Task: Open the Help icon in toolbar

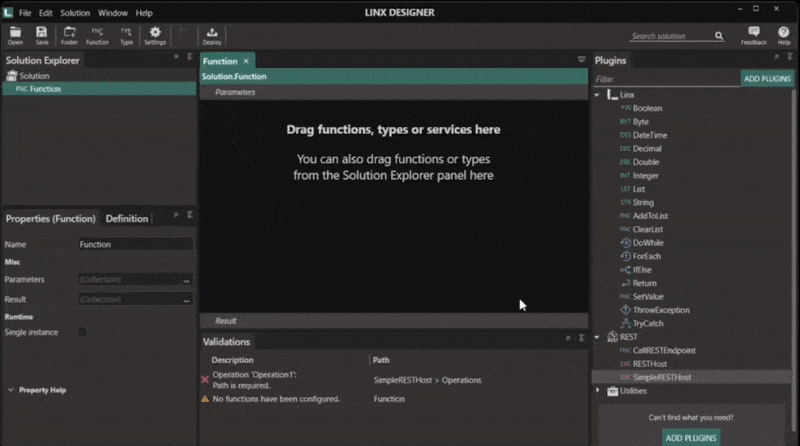Action: click(784, 36)
